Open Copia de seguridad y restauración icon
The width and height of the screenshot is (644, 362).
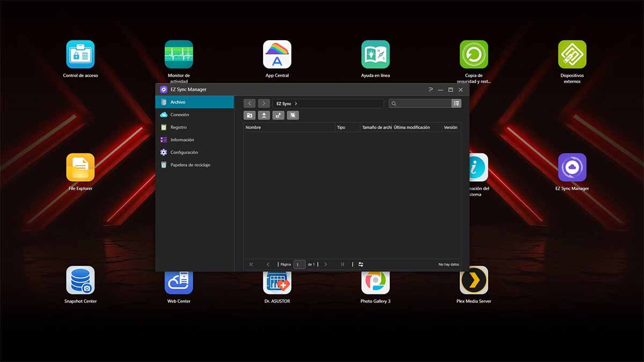click(x=474, y=54)
